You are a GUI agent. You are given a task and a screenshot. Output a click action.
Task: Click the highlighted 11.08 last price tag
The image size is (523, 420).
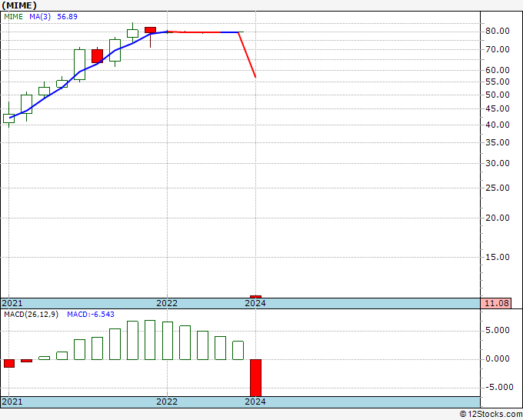point(497,303)
